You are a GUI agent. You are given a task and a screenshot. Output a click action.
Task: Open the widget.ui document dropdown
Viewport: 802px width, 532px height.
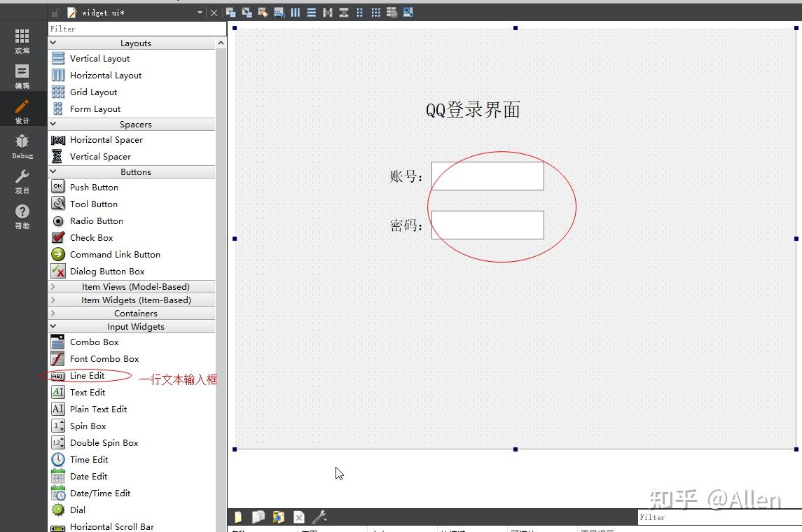pyautogui.click(x=200, y=12)
